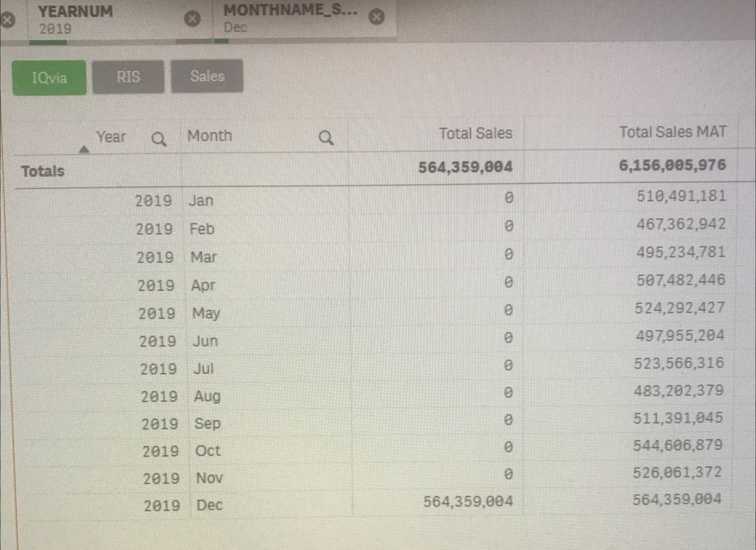Select MAT value 523,566,316
Image resolution: width=756 pixels, height=550 pixels.
click(679, 363)
